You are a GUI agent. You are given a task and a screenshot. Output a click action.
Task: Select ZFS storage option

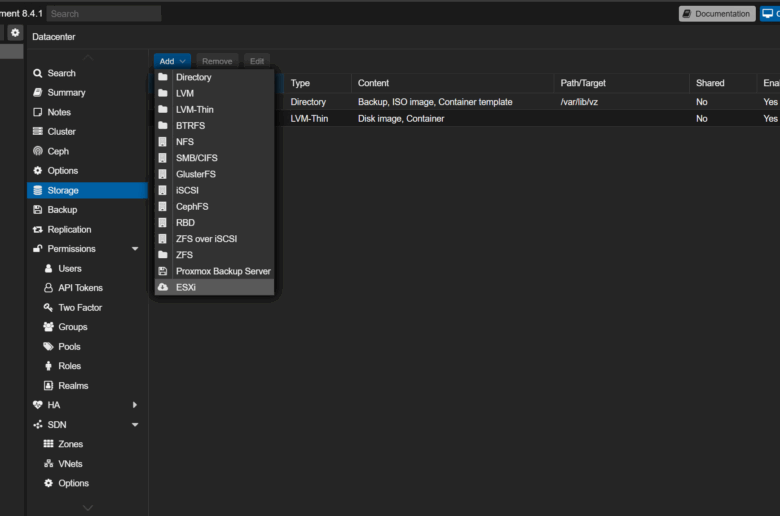coord(214,255)
